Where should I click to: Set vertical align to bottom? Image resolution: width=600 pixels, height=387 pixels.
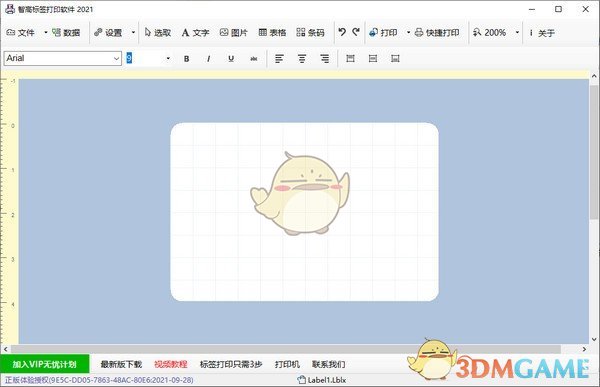pos(395,59)
